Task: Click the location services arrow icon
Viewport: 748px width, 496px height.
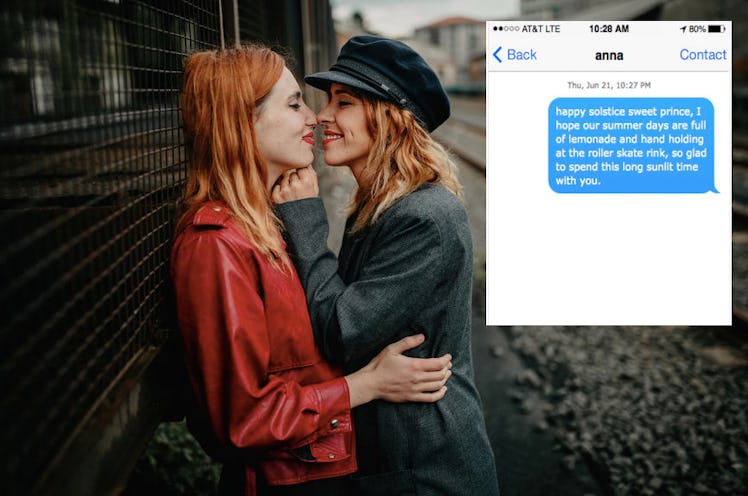Action: pyautogui.click(x=683, y=29)
